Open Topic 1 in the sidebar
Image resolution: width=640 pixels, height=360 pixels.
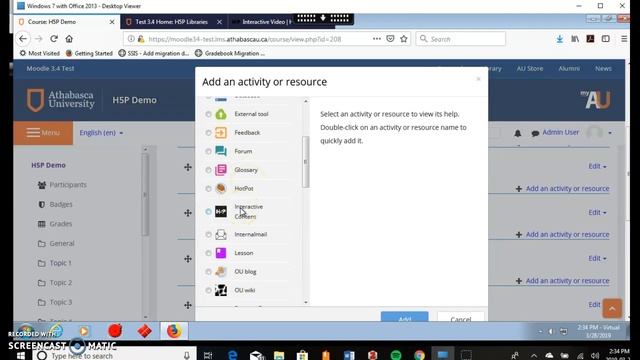tap(55, 263)
